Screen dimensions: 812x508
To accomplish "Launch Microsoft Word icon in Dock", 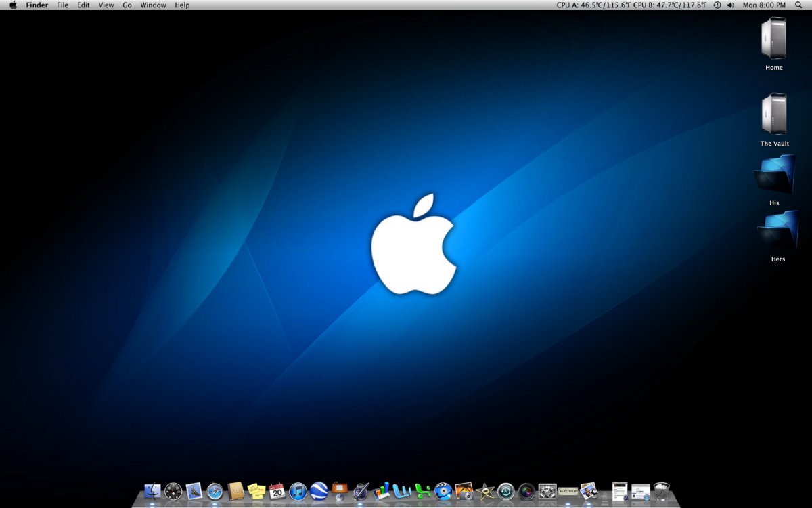I will [402, 491].
